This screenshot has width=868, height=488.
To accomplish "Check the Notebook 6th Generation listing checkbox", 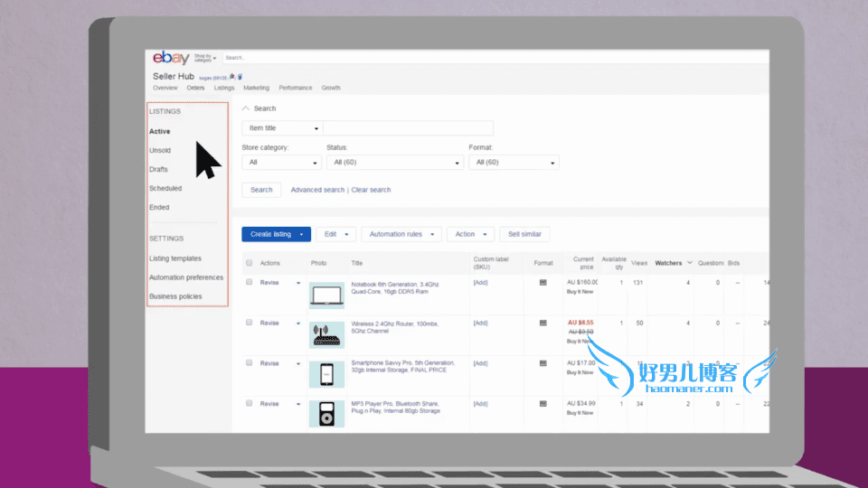I will [x=250, y=282].
